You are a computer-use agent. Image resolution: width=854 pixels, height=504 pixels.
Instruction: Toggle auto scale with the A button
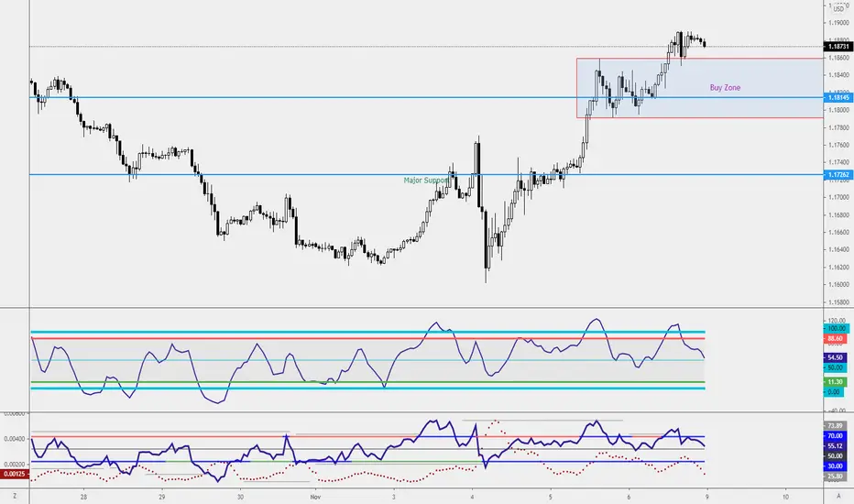[x=838, y=497]
